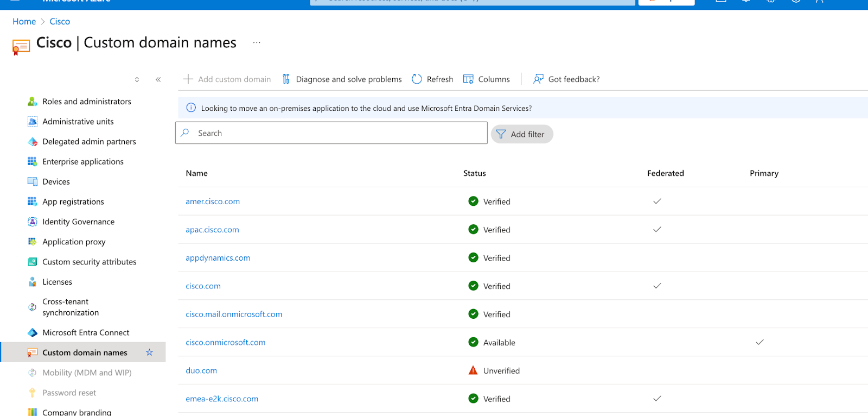Open emea-e2k.cisco.com domain
This screenshot has height=416, width=868.
pos(222,399)
